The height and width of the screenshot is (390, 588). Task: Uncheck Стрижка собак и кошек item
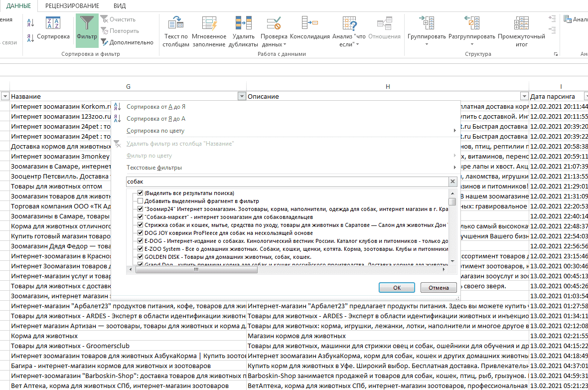140,225
